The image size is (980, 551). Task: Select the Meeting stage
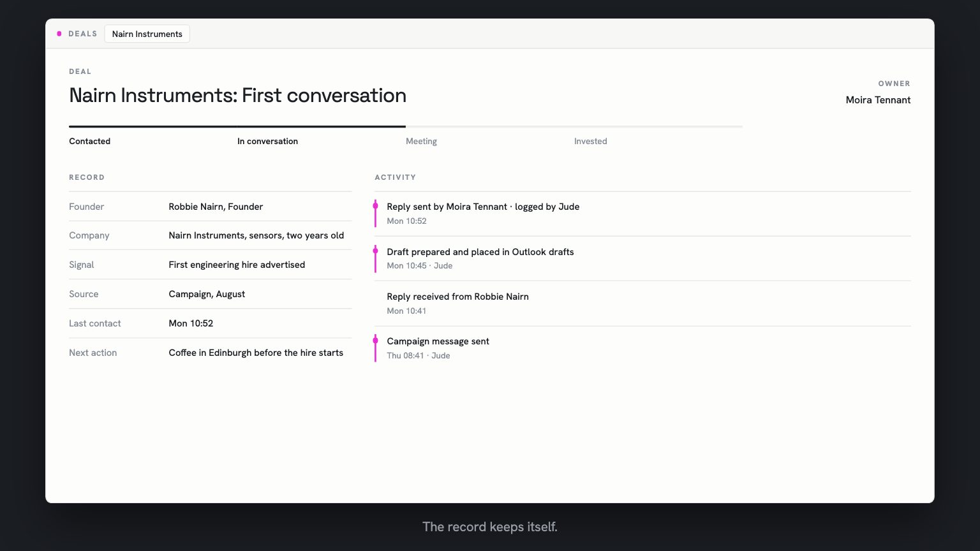pos(421,141)
